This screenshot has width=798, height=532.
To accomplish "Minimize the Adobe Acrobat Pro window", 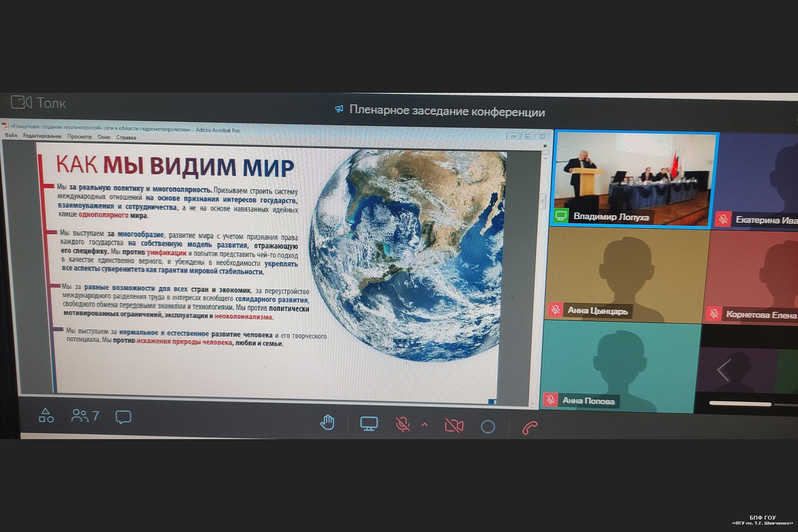I will 513,136.
